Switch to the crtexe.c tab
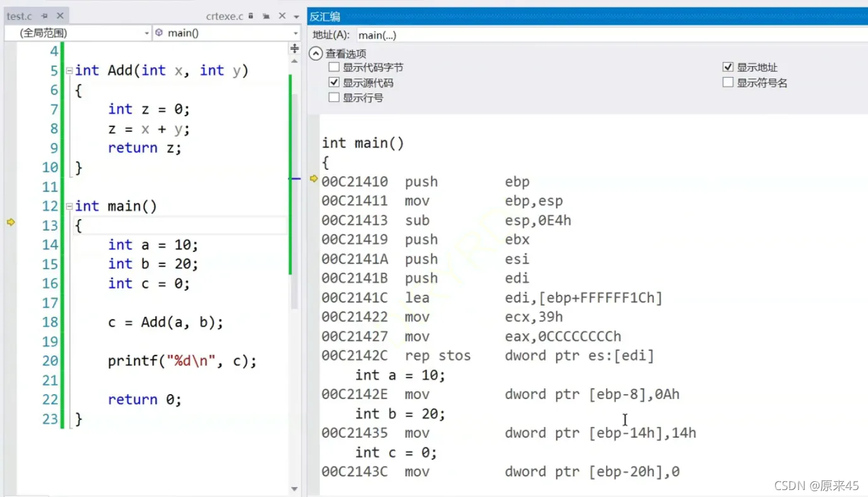Image resolution: width=868 pixels, height=497 pixels. point(225,16)
